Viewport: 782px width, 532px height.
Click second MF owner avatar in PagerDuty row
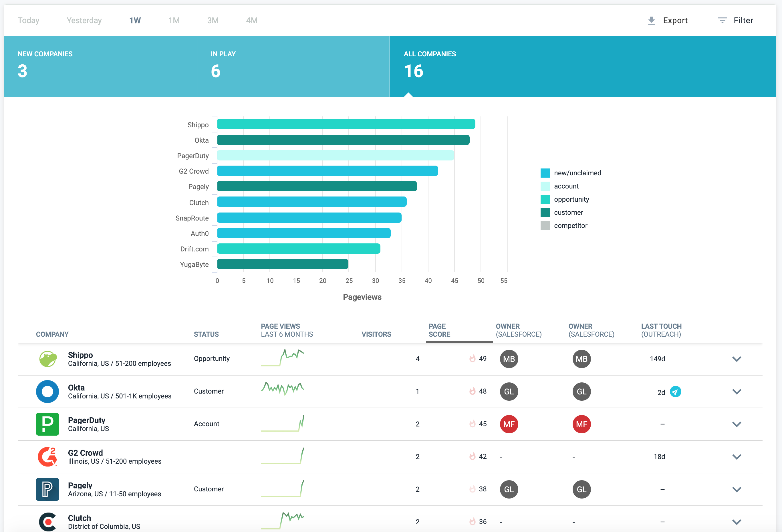[581, 424]
